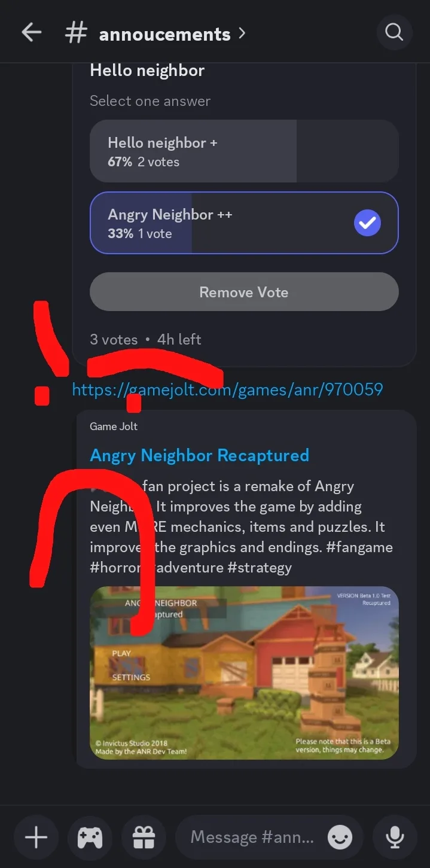
Task: Open the gamejolt.com/games/anr link
Action: (x=227, y=390)
